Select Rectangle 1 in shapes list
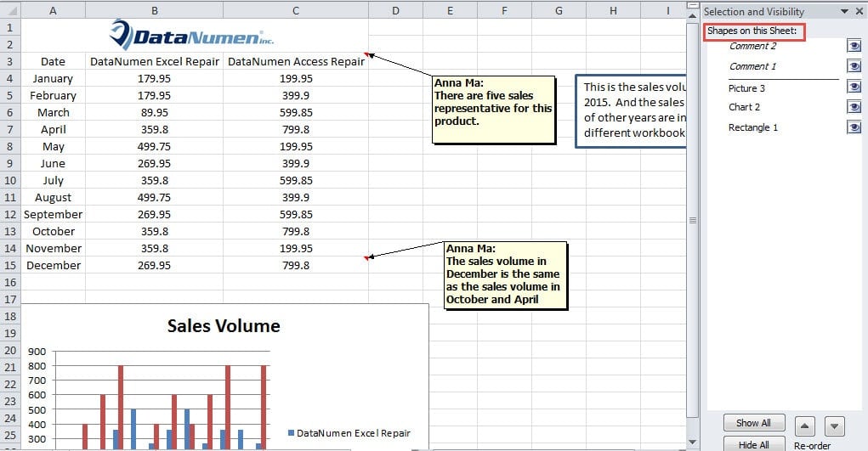Image resolution: width=868 pixels, height=451 pixels. [x=753, y=127]
